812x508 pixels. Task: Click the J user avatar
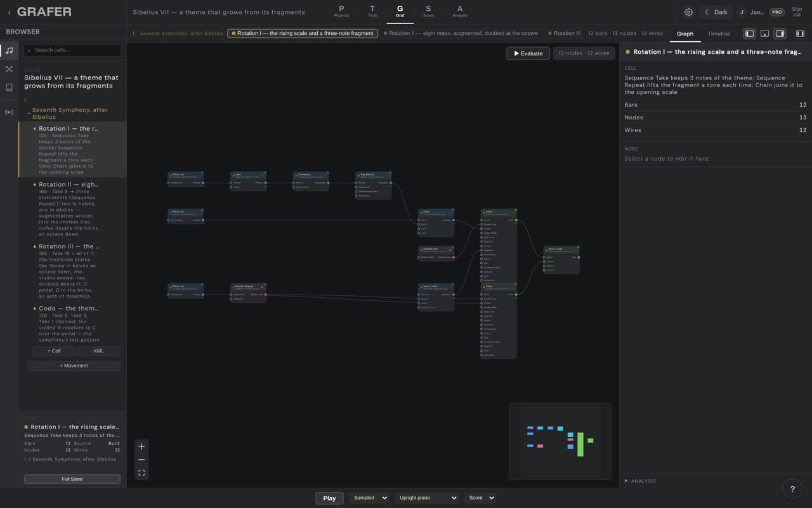coord(742,12)
